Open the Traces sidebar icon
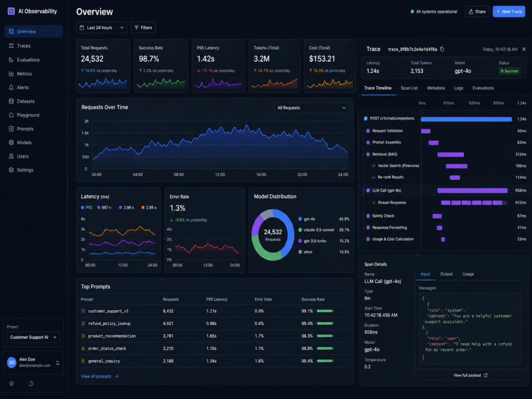 pos(11,46)
